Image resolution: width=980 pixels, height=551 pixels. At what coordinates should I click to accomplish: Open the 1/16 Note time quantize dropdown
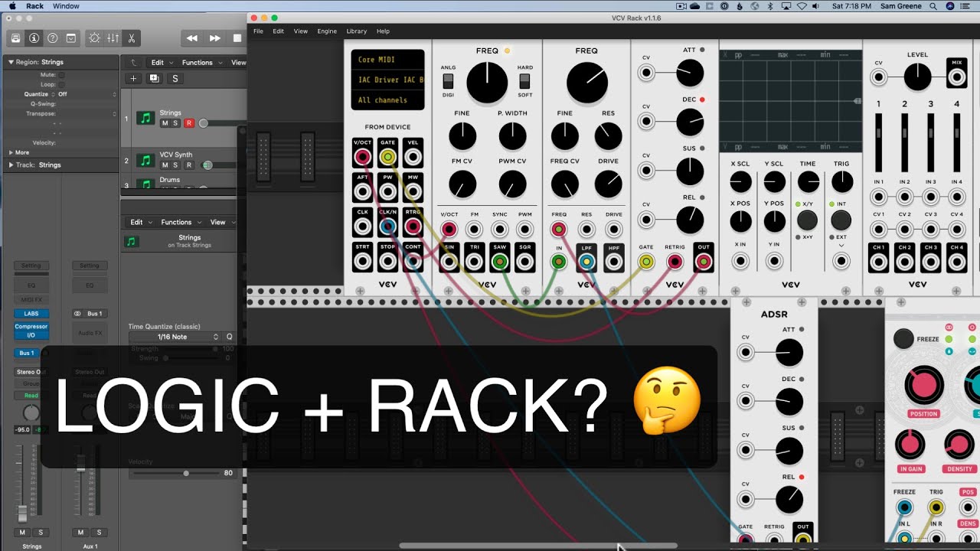pyautogui.click(x=175, y=337)
